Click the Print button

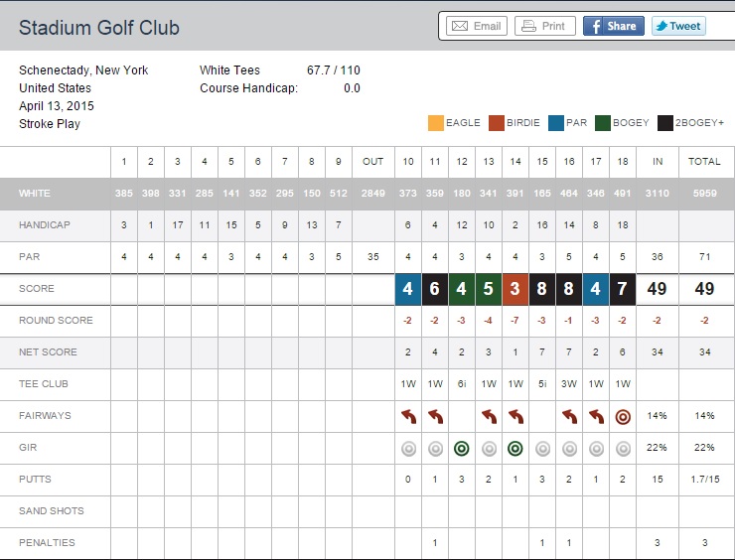pos(544,27)
